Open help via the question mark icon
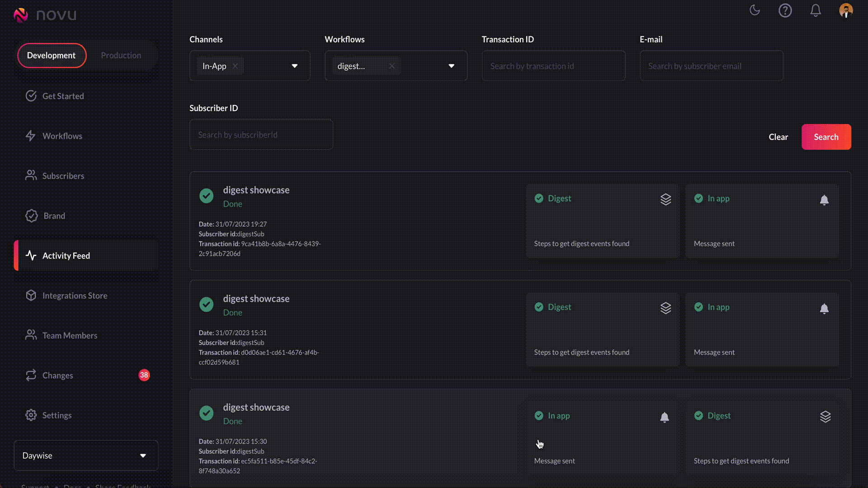868x488 pixels. pos(785,10)
